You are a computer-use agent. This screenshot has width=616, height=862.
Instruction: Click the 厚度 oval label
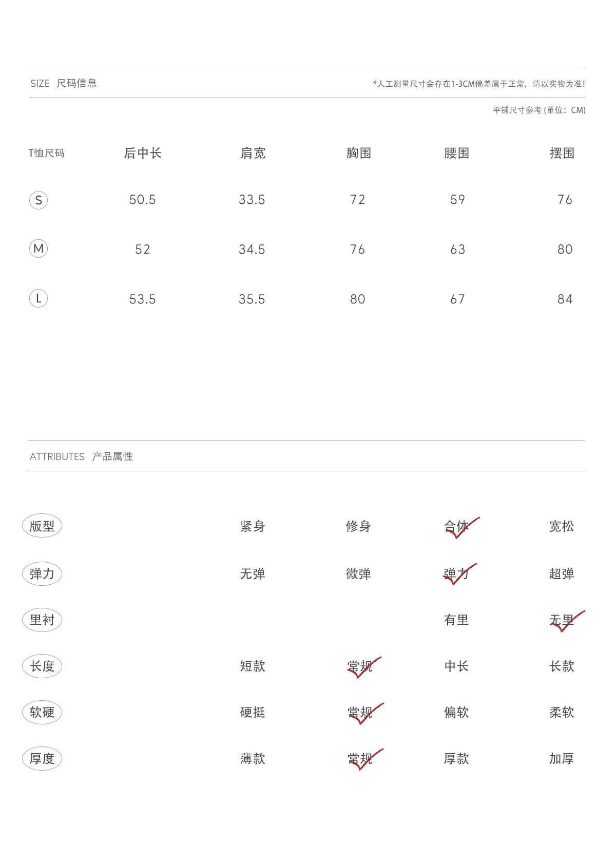pyautogui.click(x=42, y=758)
